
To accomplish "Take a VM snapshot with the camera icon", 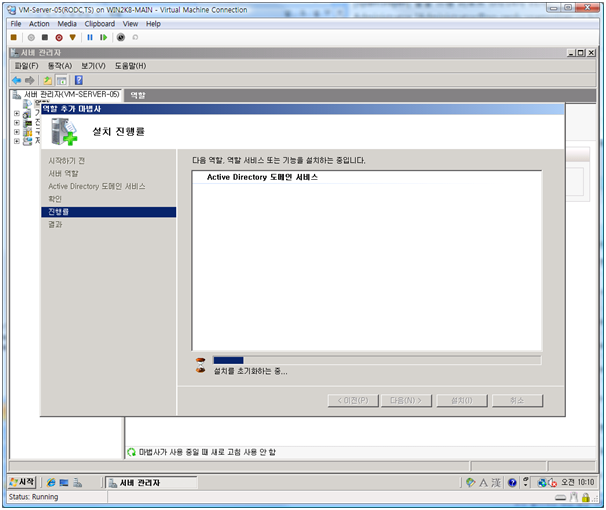I will point(121,37).
